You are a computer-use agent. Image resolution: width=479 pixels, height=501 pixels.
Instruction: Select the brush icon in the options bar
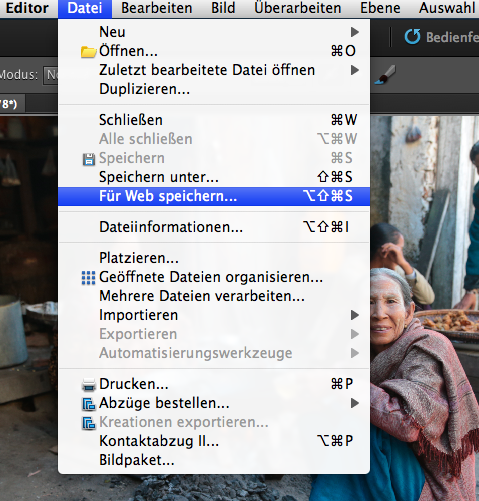pyautogui.click(x=385, y=74)
